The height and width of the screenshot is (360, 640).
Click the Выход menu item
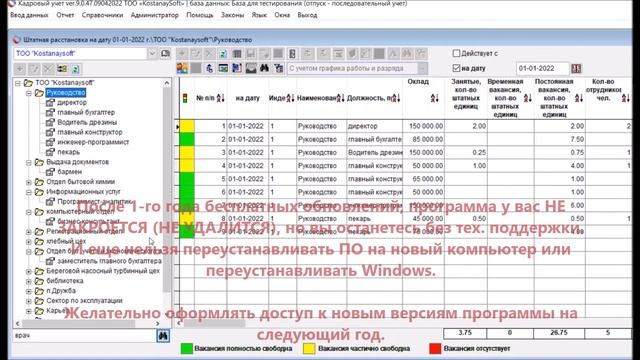[307, 15]
